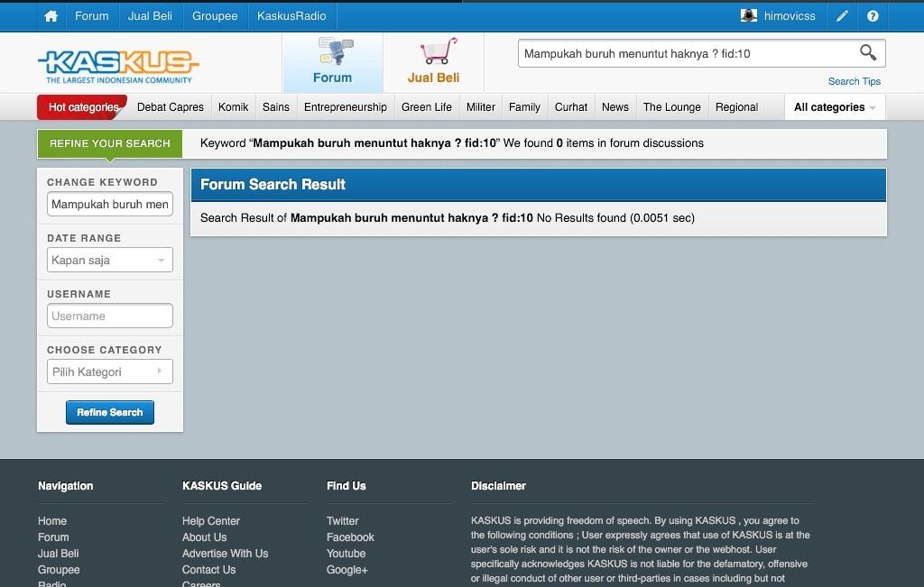Open Curhat category

tap(571, 107)
